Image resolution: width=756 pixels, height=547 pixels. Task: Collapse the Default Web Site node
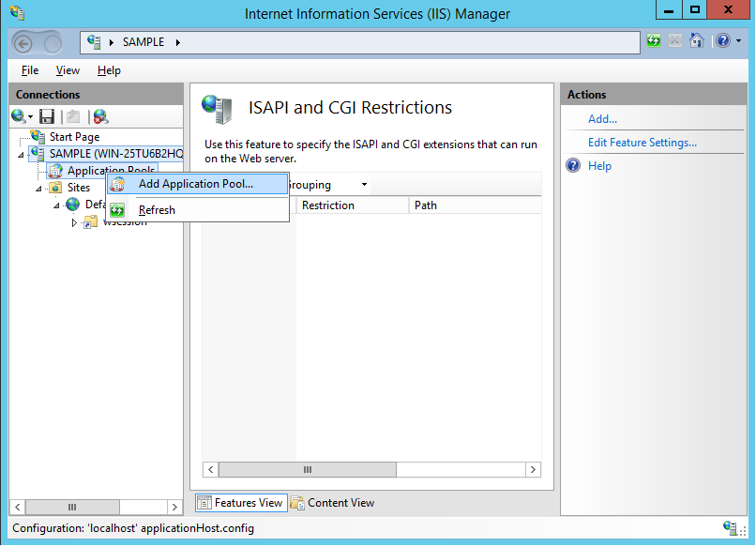[56, 205]
